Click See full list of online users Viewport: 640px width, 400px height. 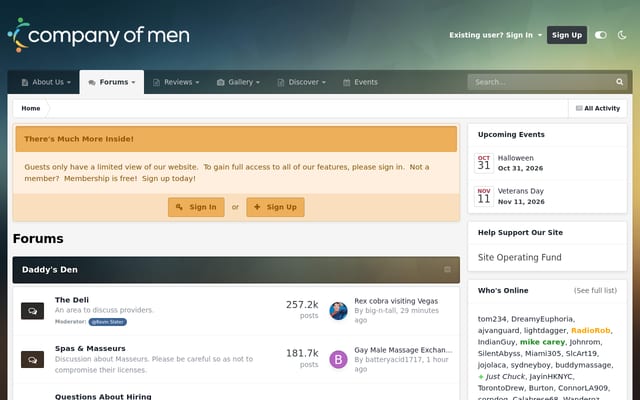(596, 290)
